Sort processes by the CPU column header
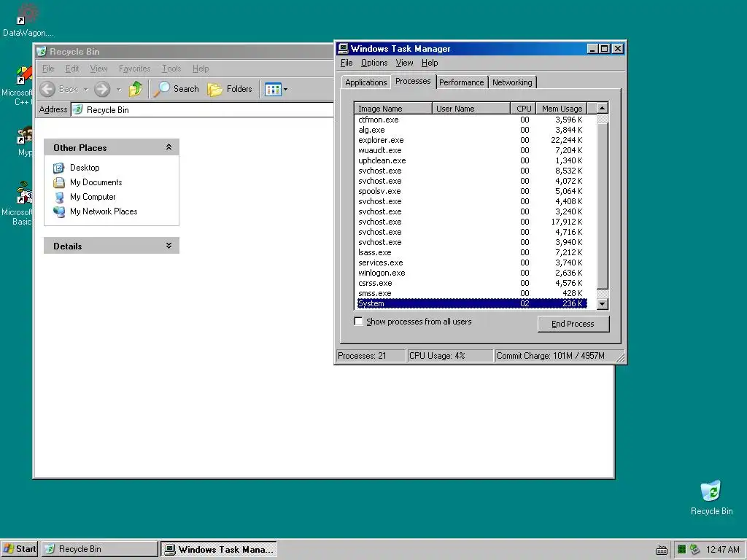 pyautogui.click(x=524, y=109)
